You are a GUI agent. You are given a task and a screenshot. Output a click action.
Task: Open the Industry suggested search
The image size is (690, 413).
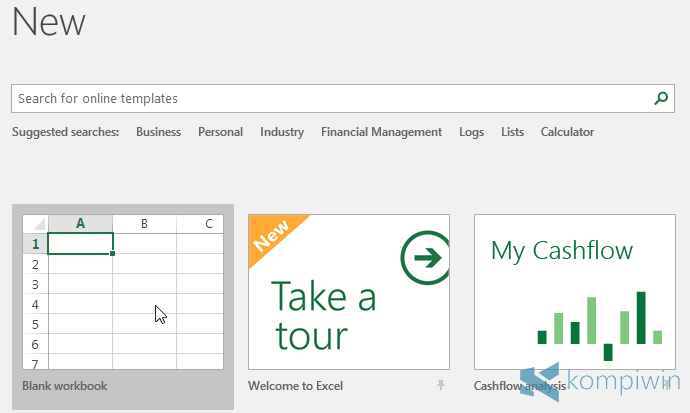[282, 132]
